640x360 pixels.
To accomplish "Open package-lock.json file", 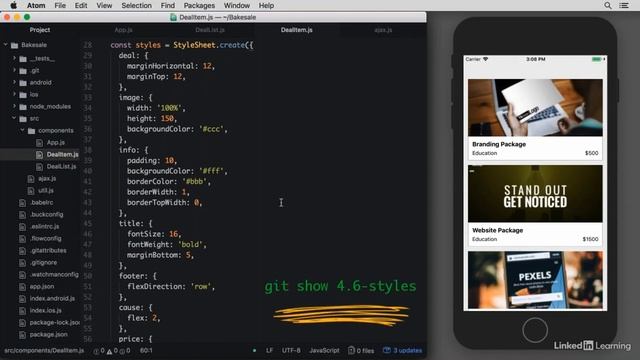I will click(x=55, y=322).
